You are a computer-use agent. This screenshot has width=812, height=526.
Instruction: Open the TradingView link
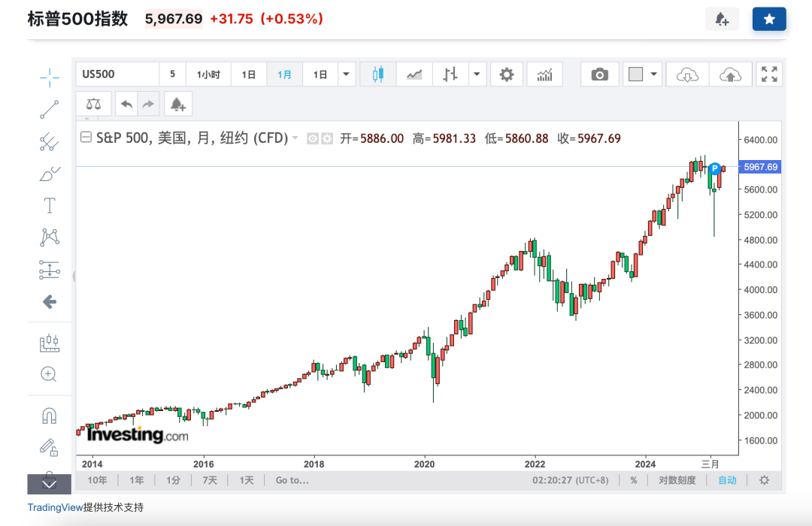coord(56,507)
